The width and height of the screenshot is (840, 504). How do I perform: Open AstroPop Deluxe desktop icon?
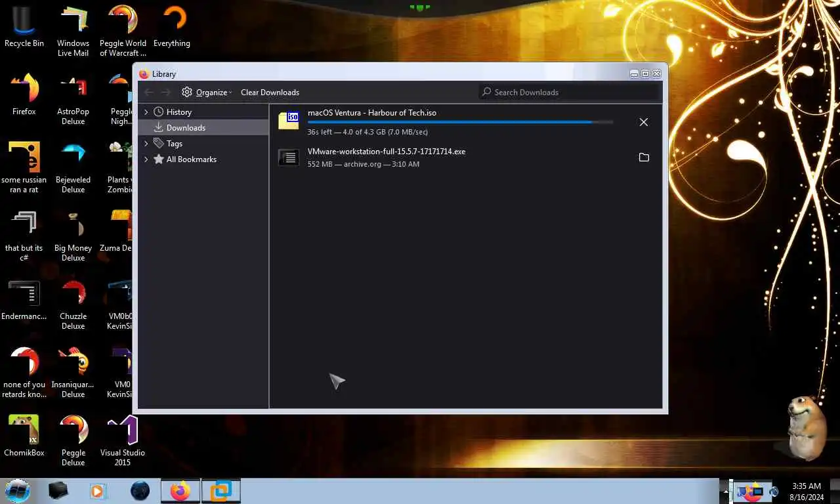coord(73,100)
